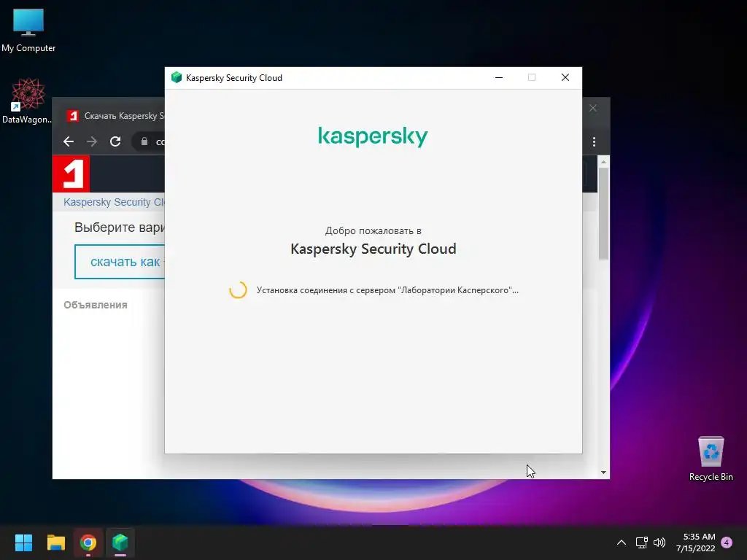Open the DataWagon desktop shortcut
Screen dimensions: 747x560
coord(28,101)
